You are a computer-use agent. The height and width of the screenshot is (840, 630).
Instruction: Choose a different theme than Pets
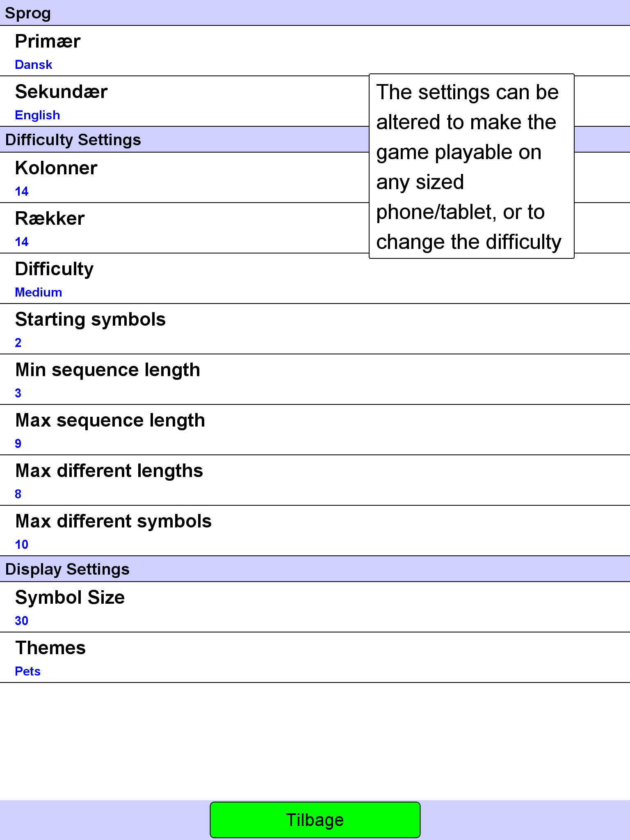pos(315,657)
